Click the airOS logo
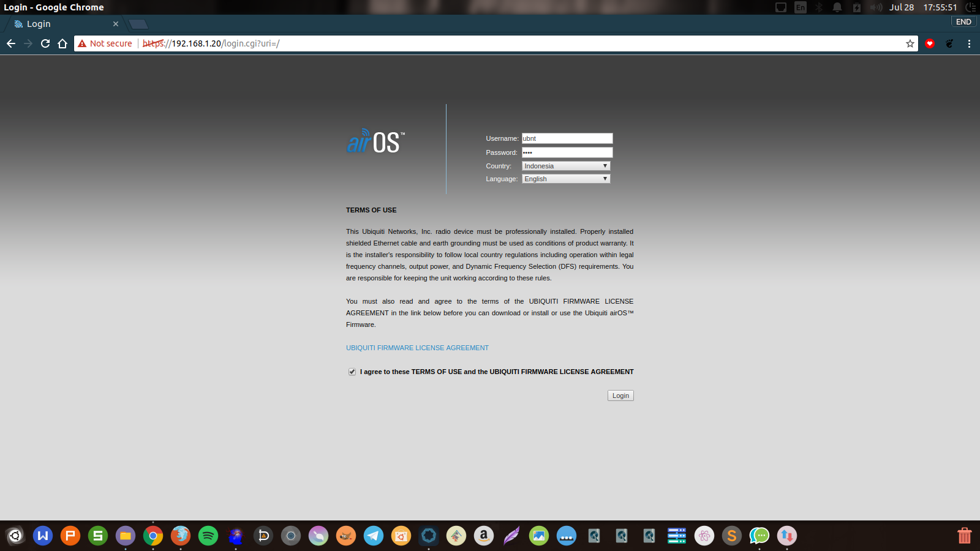This screenshot has width=980, height=551. point(375,141)
